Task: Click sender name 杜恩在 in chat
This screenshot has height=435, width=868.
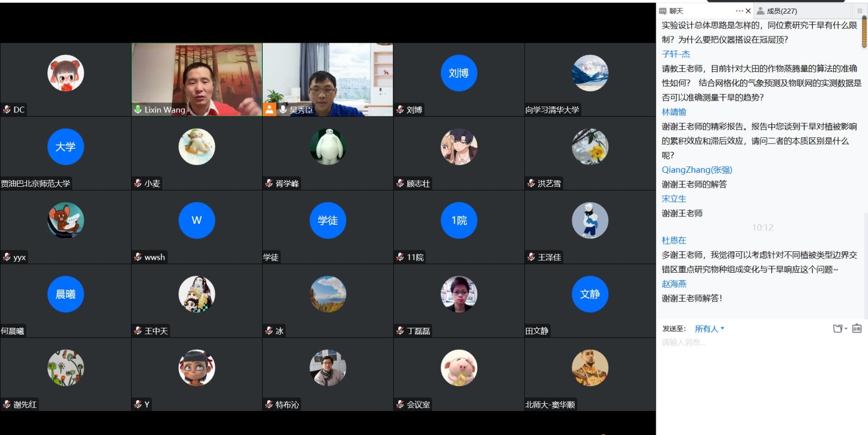Action: point(673,240)
